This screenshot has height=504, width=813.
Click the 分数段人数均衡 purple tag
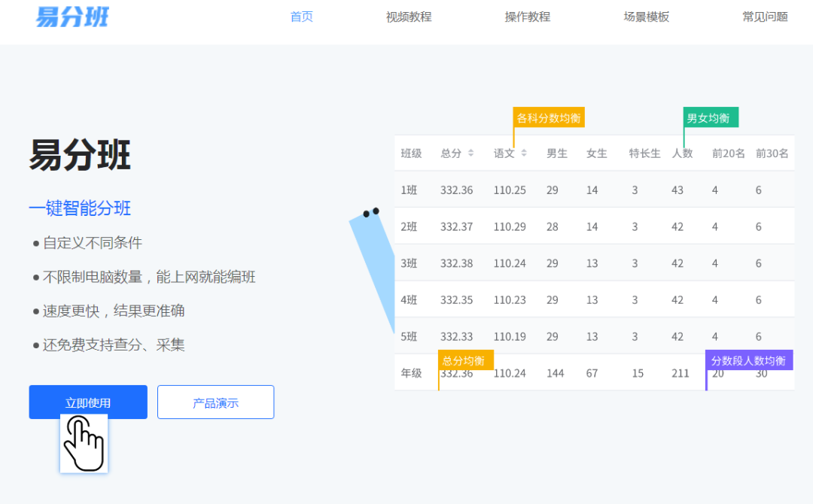pyautogui.click(x=749, y=360)
